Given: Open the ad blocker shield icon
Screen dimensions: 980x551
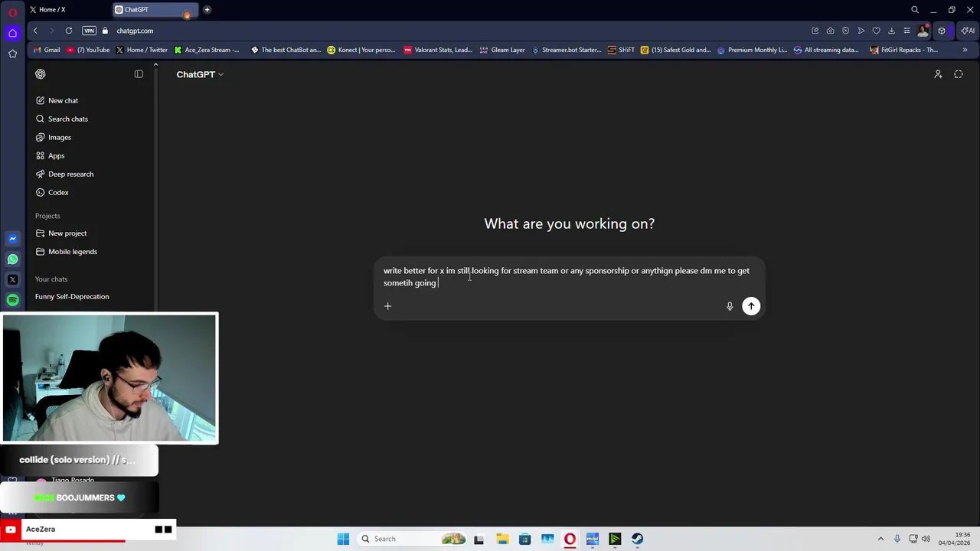Looking at the screenshot, I should [845, 31].
